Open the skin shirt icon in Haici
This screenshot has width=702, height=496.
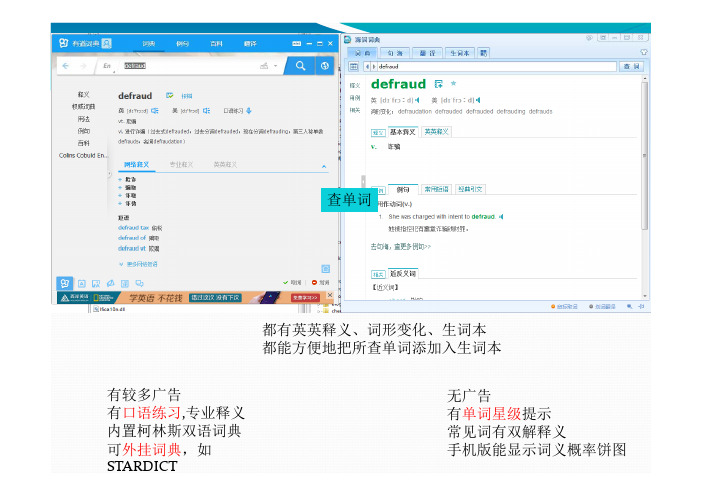click(x=644, y=52)
